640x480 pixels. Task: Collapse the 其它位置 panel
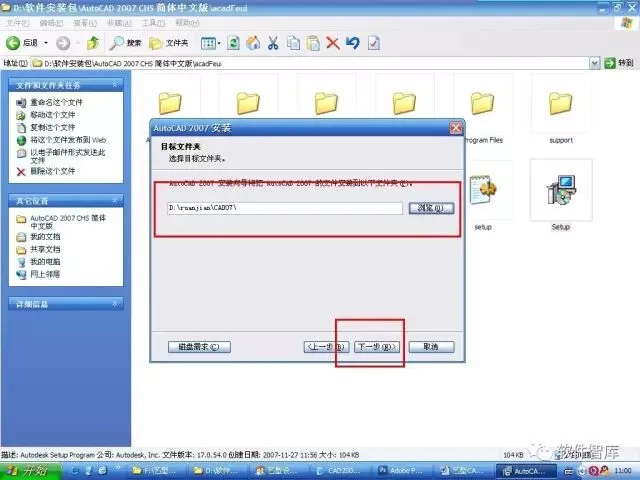coord(115,200)
